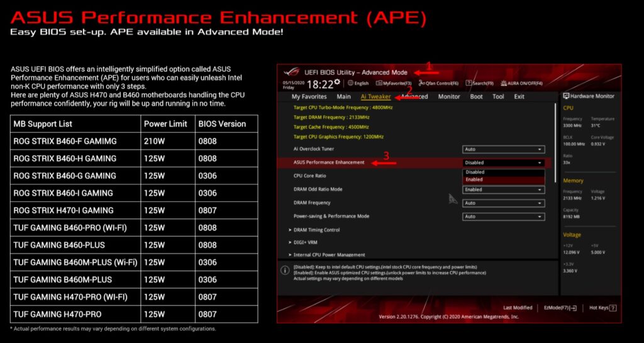This screenshot has height=343, width=644.
Task: Choose Enabled in the open dropdown list
Action: tap(504, 179)
